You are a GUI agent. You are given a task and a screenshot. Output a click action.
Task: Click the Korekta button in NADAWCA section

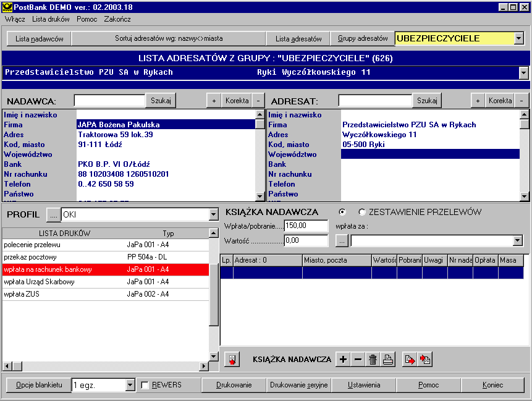[x=237, y=101]
